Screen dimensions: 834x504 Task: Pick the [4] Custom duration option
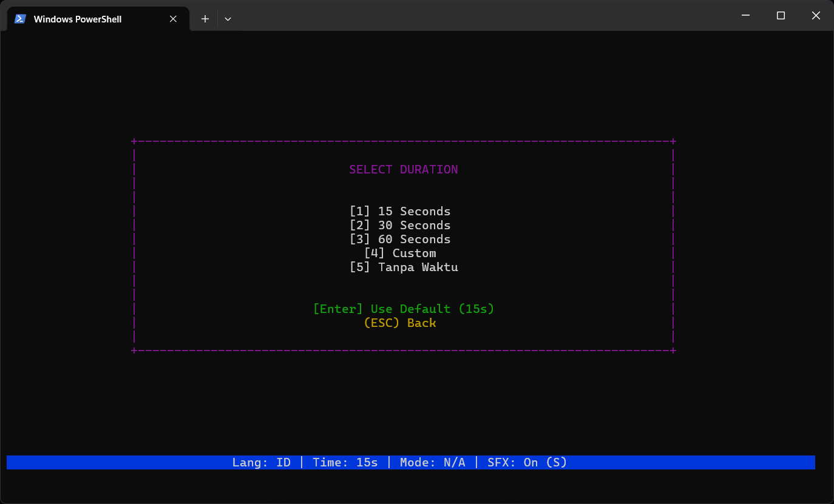(x=400, y=254)
